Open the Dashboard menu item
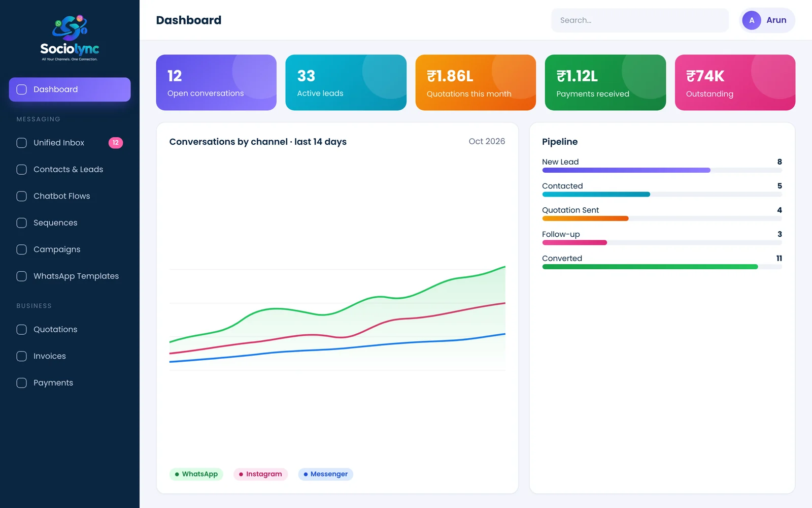This screenshot has width=812, height=508. click(x=70, y=89)
